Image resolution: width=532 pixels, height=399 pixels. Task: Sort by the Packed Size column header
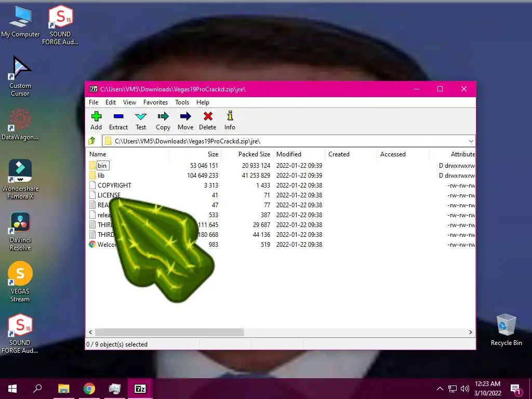coord(247,154)
